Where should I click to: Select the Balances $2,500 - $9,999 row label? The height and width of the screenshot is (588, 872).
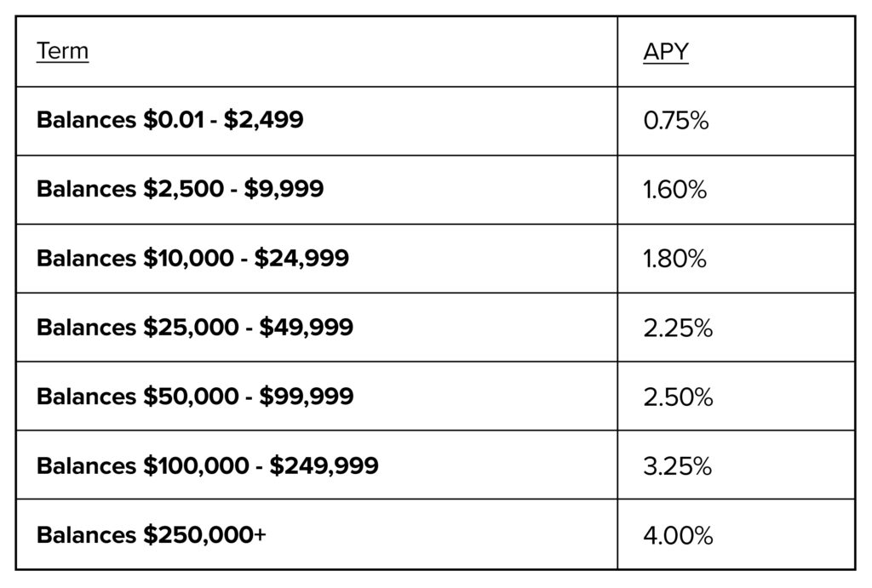[181, 189]
